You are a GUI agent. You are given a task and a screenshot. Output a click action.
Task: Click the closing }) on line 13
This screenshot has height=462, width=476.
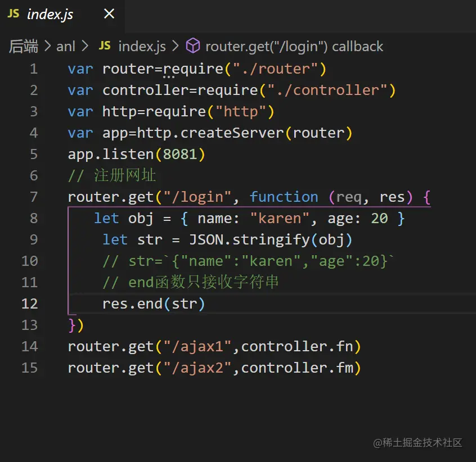point(76,325)
